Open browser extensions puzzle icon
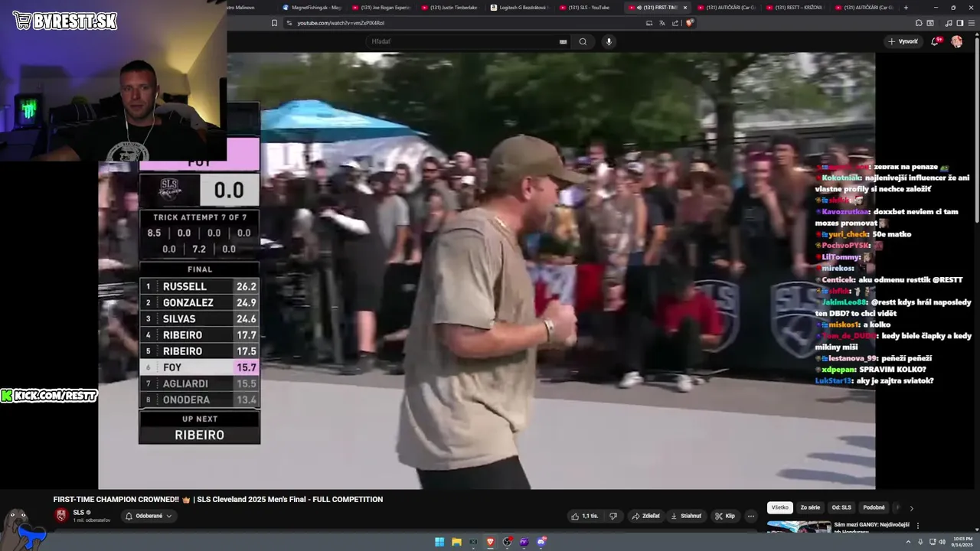Viewport: 980px width, 551px height. pos(919,23)
